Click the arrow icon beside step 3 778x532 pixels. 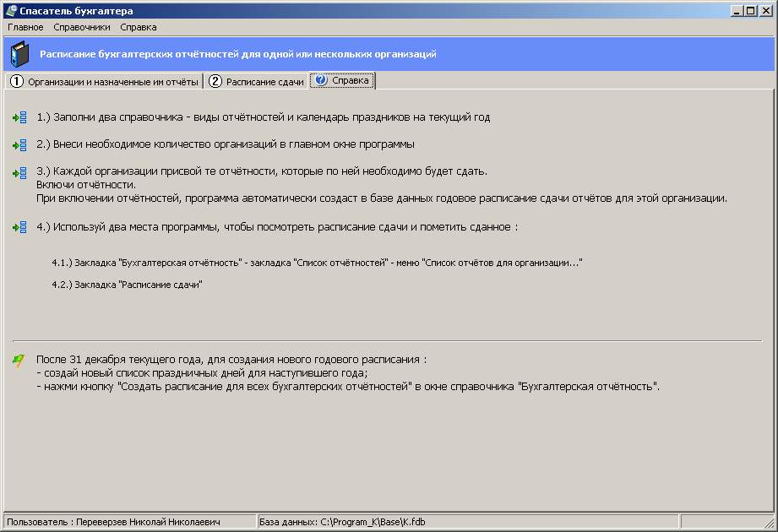(19, 172)
